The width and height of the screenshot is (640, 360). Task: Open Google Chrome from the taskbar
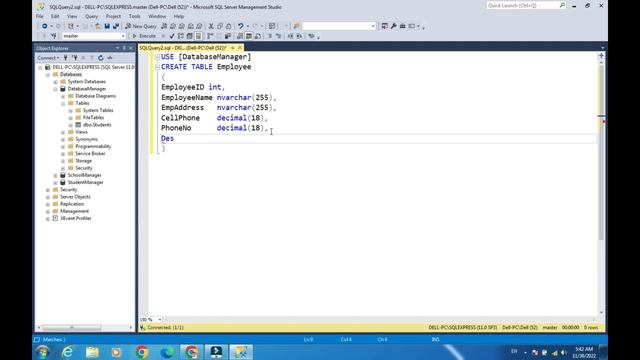coord(142,352)
